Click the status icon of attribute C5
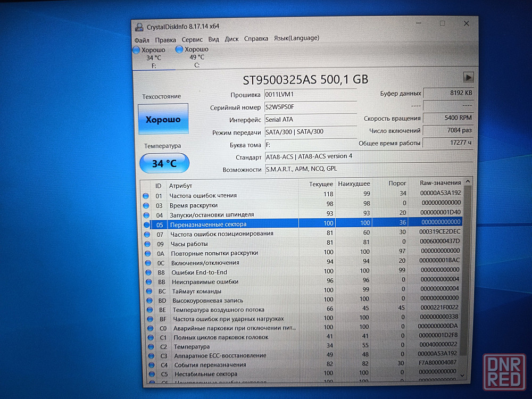This screenshot has height=399, width=532. point(152,374)
